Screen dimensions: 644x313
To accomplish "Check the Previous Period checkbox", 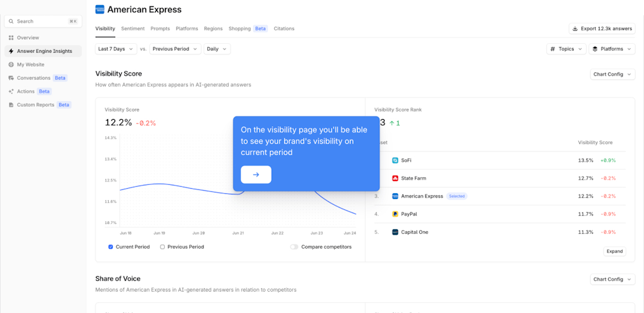I will (x=162, y=247).
